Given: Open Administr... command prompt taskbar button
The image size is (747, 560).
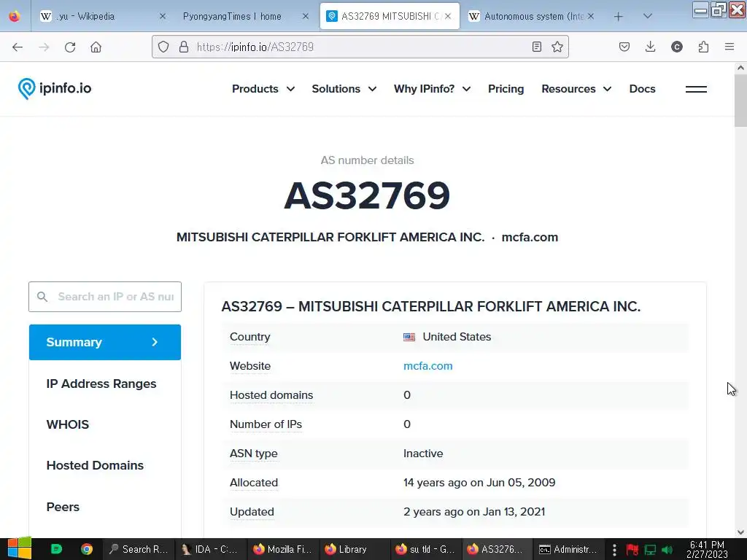Looking at the screenshot, I should 569,549.
